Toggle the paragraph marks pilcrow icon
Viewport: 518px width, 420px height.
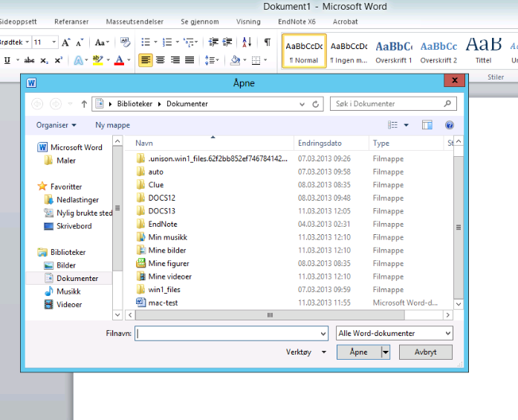point(268,42)
